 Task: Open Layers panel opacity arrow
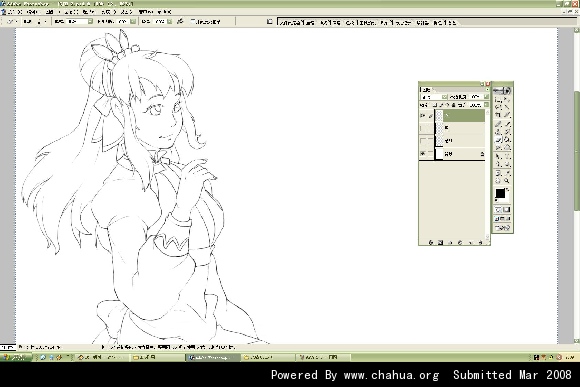486,97
